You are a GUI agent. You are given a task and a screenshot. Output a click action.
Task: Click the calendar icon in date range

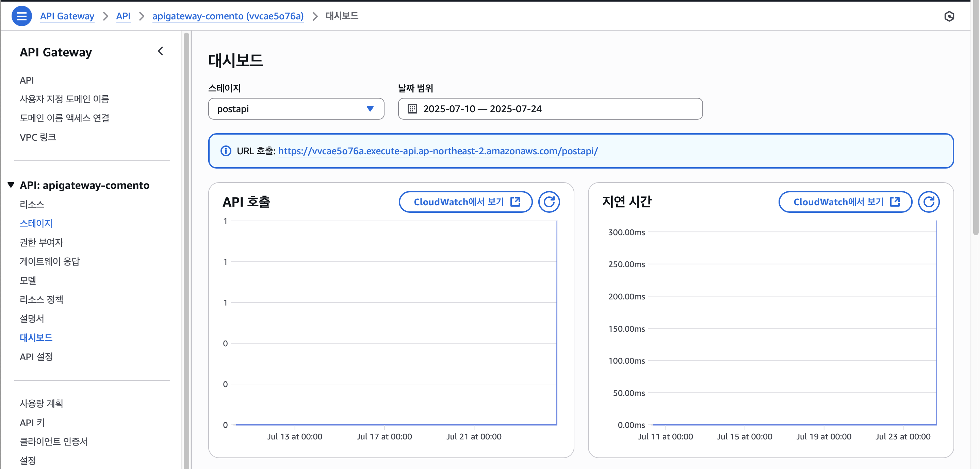[x=412, y=109]
